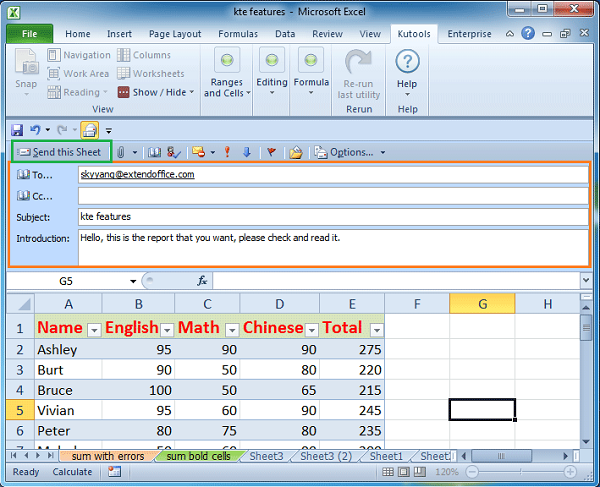Click the Cc... address book button
The width and height of the screenshot is (600, 487).
pyautogui.click(x=35, y=196)
